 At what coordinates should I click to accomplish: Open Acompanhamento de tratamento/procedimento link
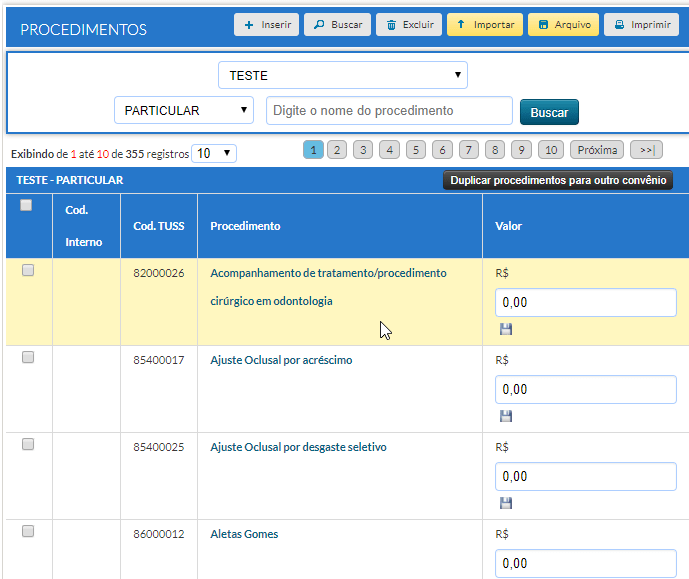[x=328, y=287]
